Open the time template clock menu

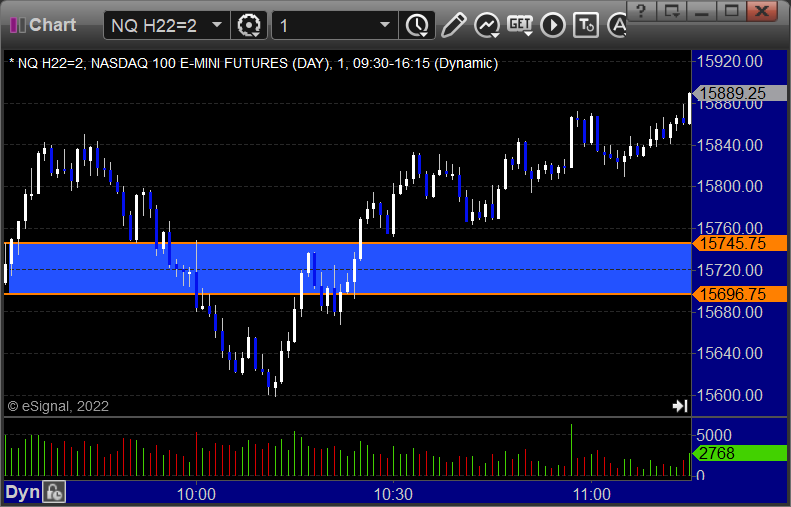point(417,25)
